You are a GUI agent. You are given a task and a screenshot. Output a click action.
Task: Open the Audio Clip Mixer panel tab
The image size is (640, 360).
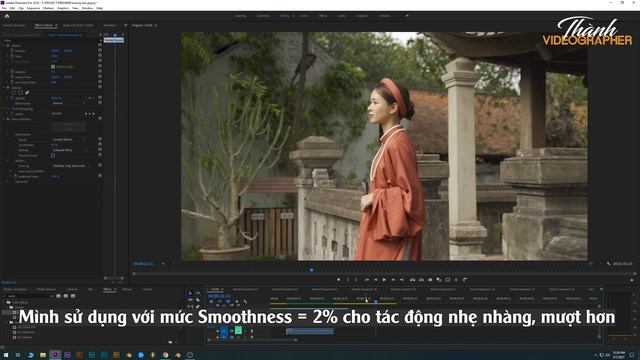[x=78, y=25]
